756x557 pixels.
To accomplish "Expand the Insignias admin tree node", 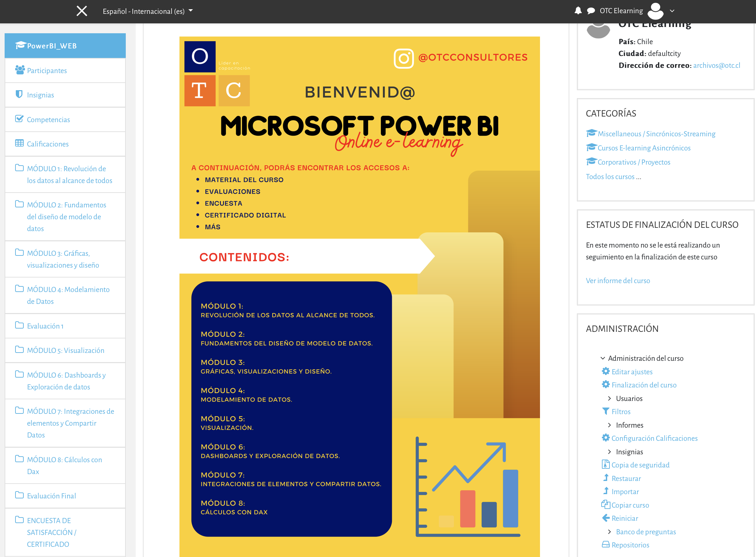I will pos(609,452).
